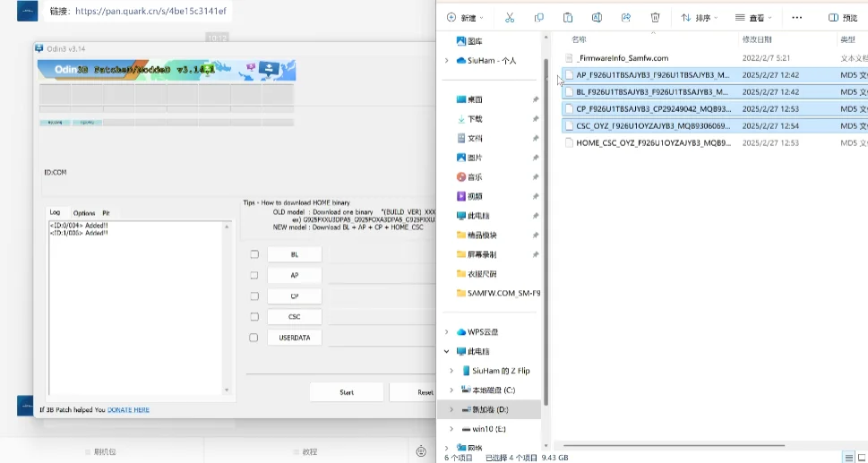The height and width of the screenshot is (463, 868).
Task: Click the Rename icon in Explorer toolbar
Action: click(x=597, y=18)
